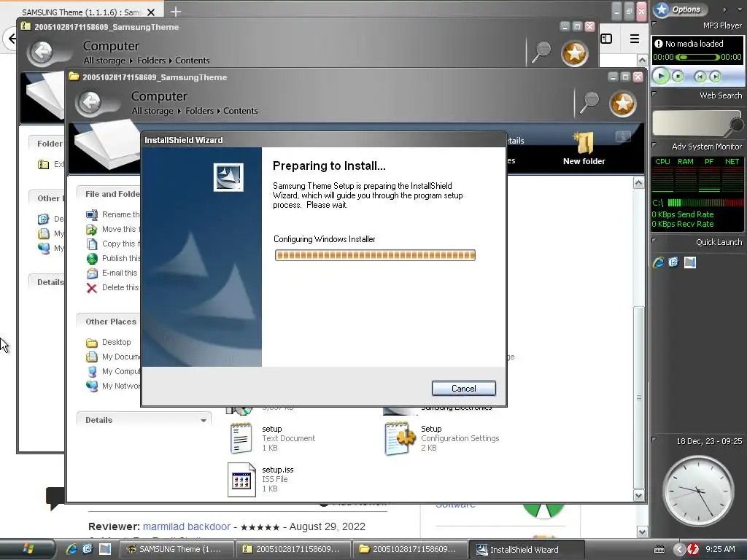The image size is (747, 560).
Task: Open reviewer marmilad backdoor link
Action: coord(187,526)
